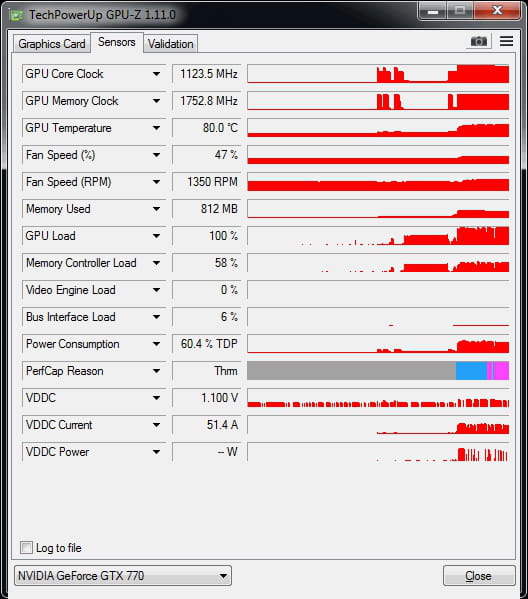The image size is (528, 599).
Task: Open the hamburger menu icon
Action: (x=507, y=41)
